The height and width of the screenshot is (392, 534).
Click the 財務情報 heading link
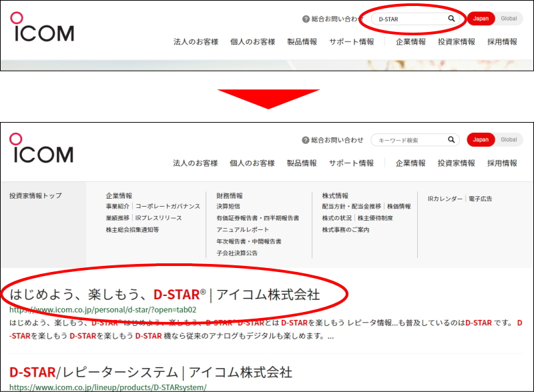tap(230, 195)
